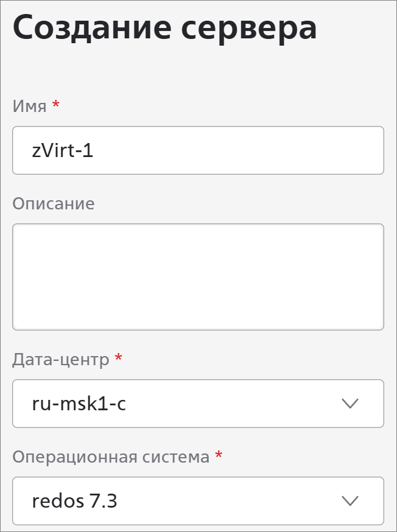Click the redos 7.3 selected value
Screen dimensions: 397x532
[74, 501]
